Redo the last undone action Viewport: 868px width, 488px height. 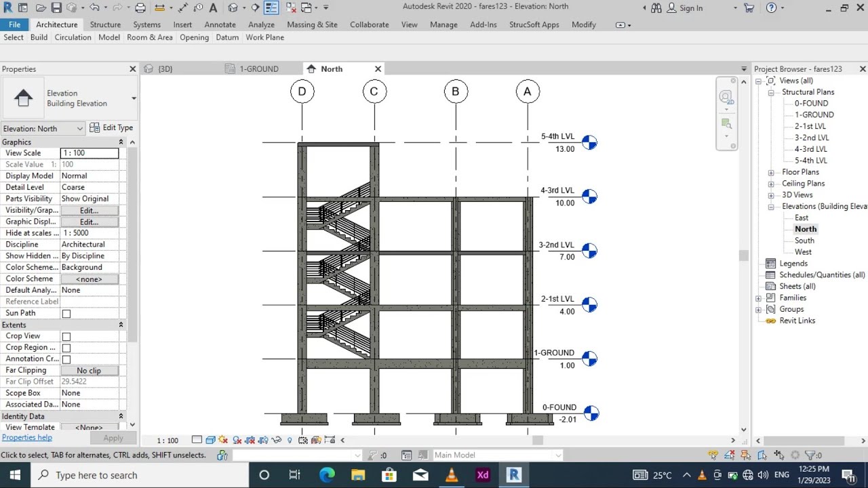click(x=117, y=8)
